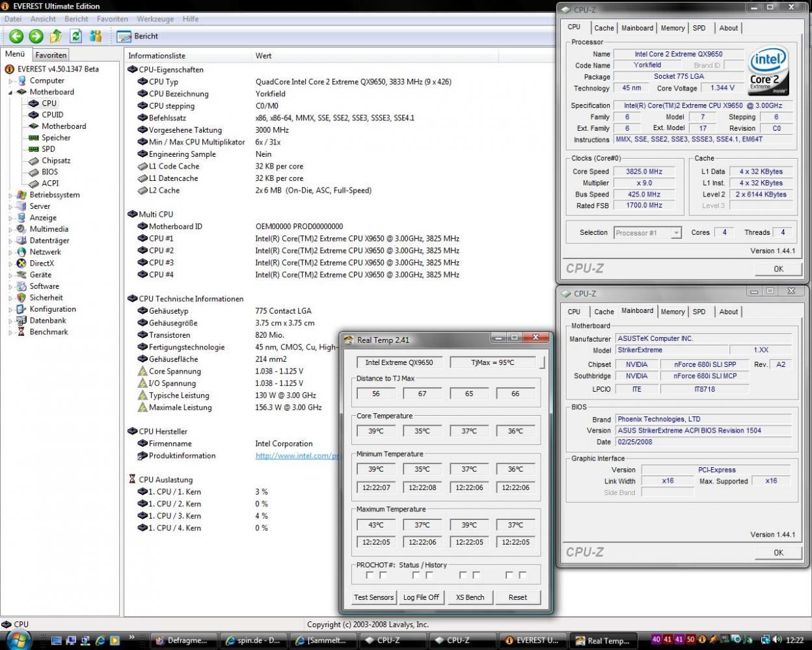This screenshot has width=812, height=650.
Task: Open the Chipsatz item in the tree
Action: (x=50, y=160)
